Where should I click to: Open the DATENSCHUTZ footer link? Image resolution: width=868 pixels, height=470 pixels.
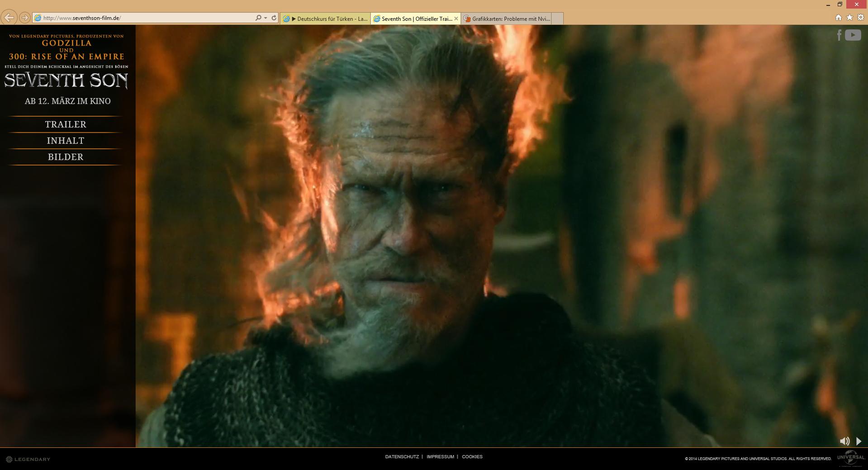[x=402, y=457]
